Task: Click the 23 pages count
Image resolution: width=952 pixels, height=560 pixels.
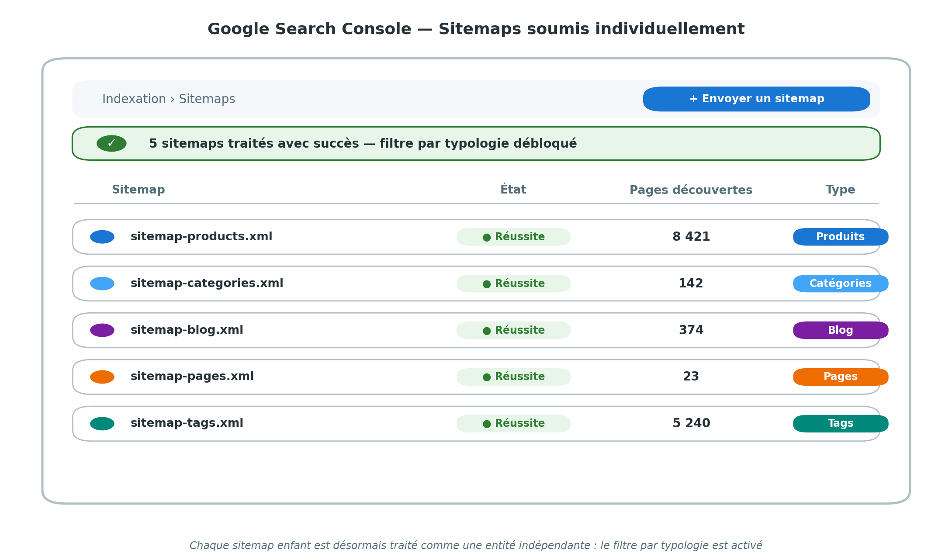Action: (x=691, y=377)
